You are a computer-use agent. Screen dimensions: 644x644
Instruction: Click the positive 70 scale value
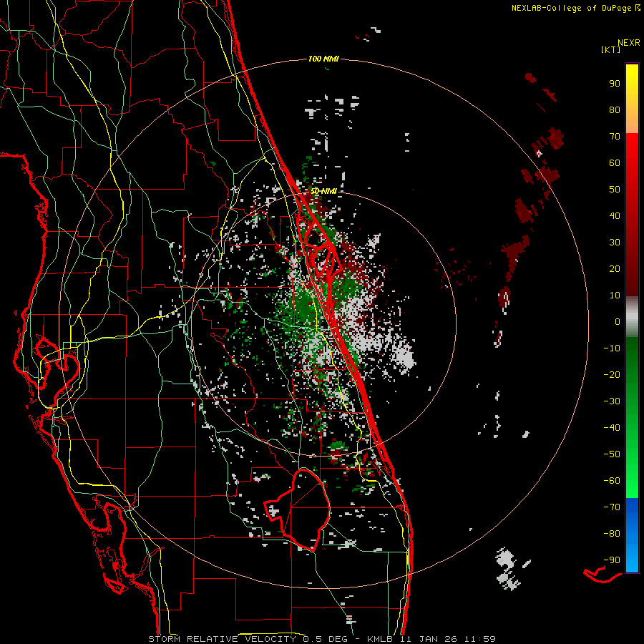tap(615, 137)
